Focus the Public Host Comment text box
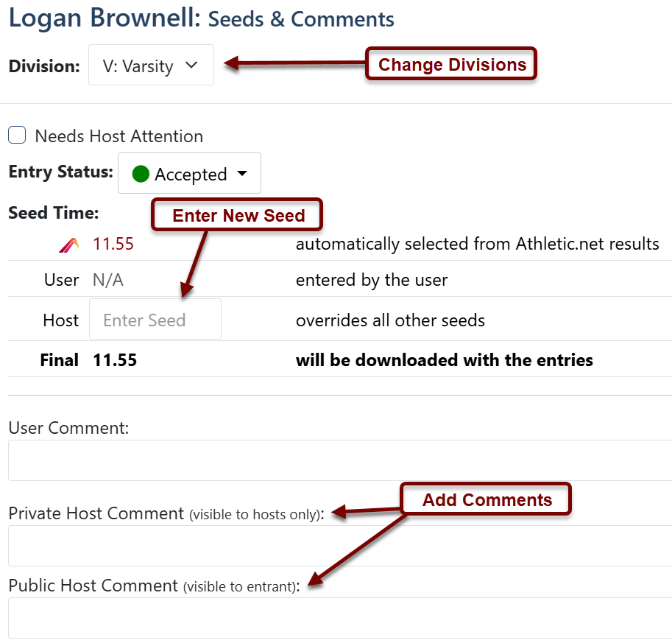 [x=340, y=618]
